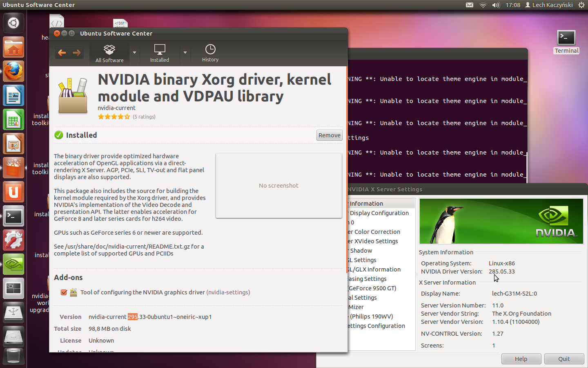This screenshot has width=588, height=368.
Task: Open the Installed software view
Action: (159, 53)
